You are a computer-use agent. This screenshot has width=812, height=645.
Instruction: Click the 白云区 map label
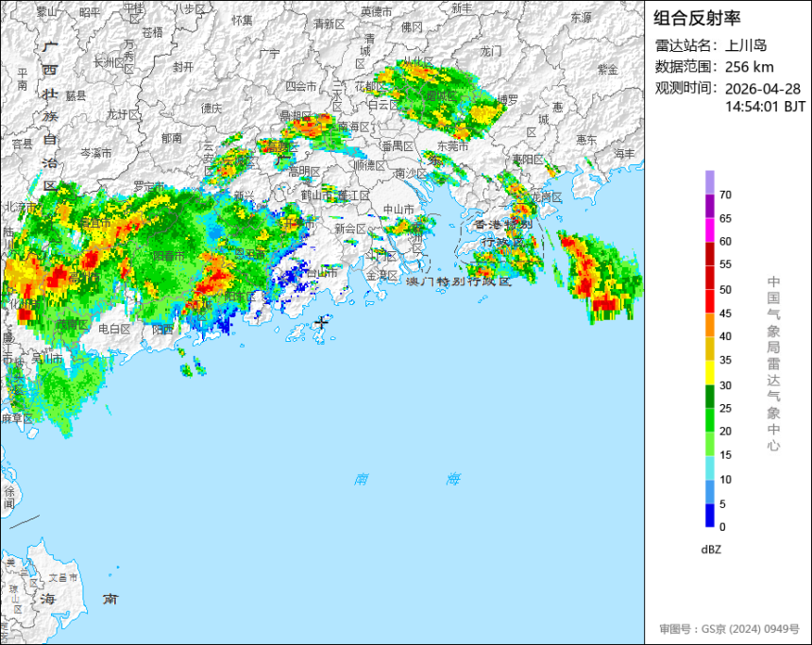pos(383,105)
